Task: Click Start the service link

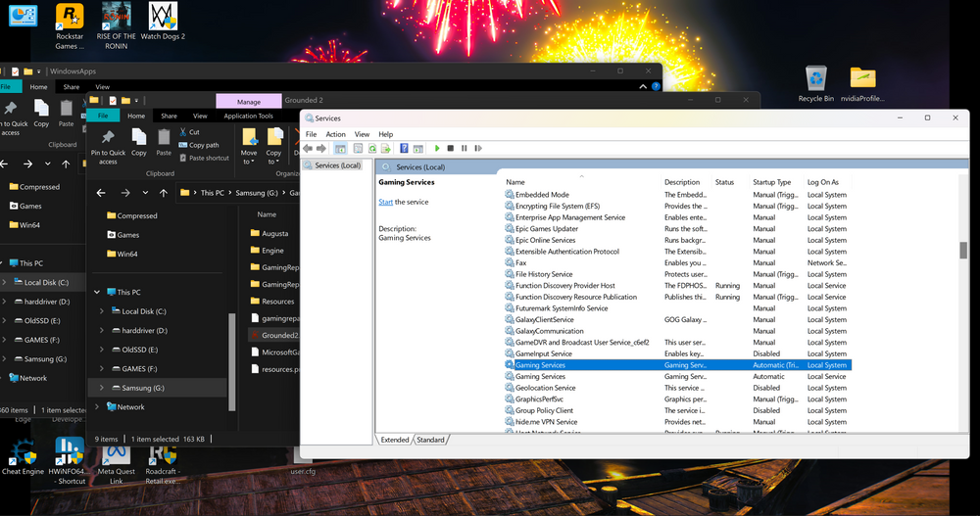Action: click(385, 203)
